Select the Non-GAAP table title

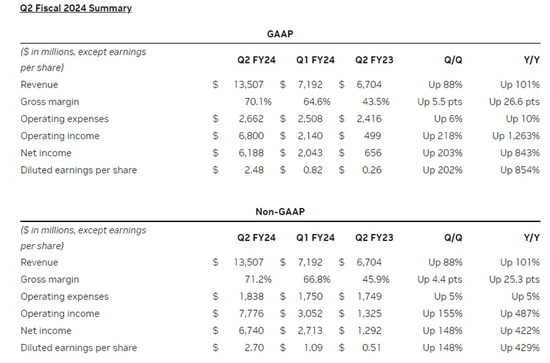tap(280, 212)
